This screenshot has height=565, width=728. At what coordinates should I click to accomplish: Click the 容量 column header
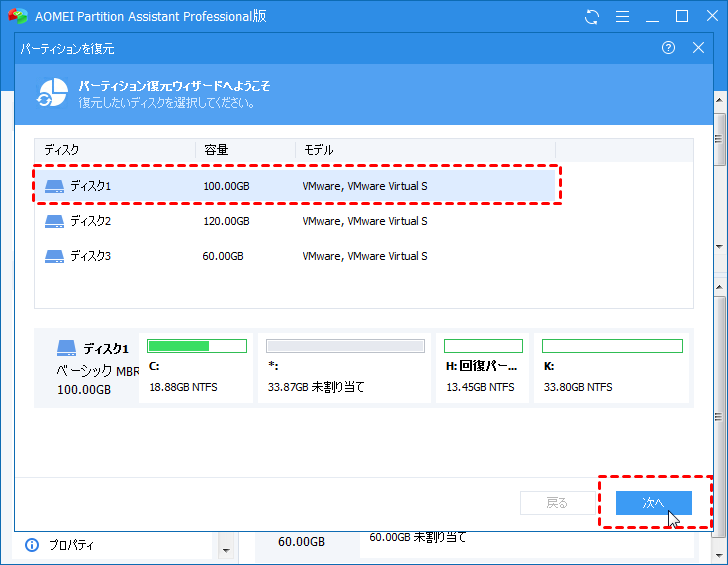246,150
